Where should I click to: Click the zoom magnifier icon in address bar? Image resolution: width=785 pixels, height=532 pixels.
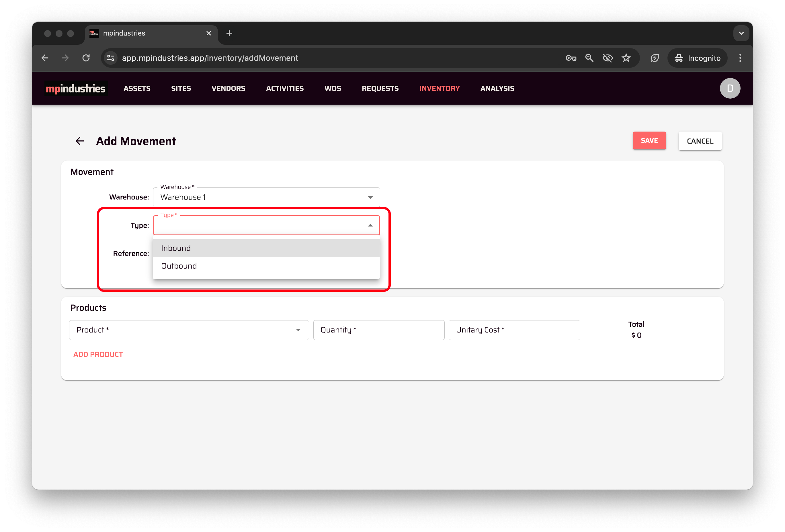(589, 58)
